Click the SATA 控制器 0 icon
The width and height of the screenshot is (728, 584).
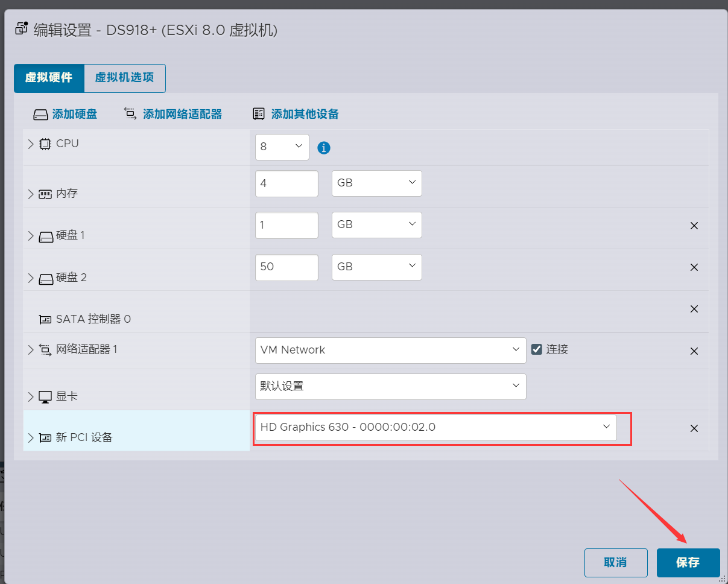click(x=45, y=319)
